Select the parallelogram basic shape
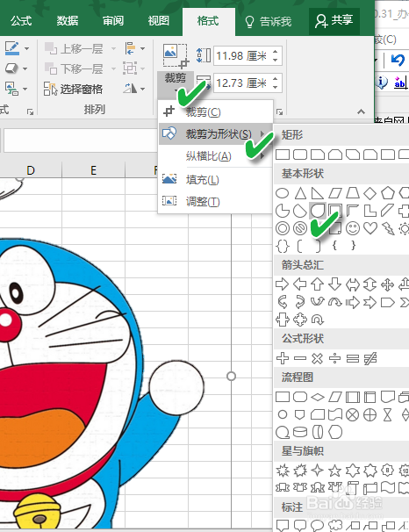The height and width of the screenshot is (532, 409). pos(335,193)
